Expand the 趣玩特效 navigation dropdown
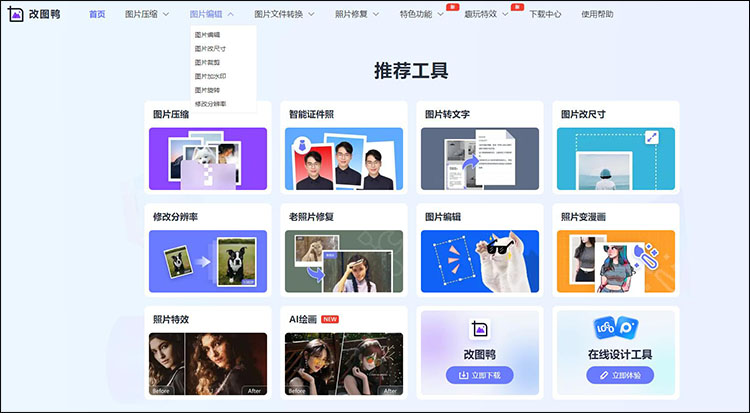 tap(486, 14)
